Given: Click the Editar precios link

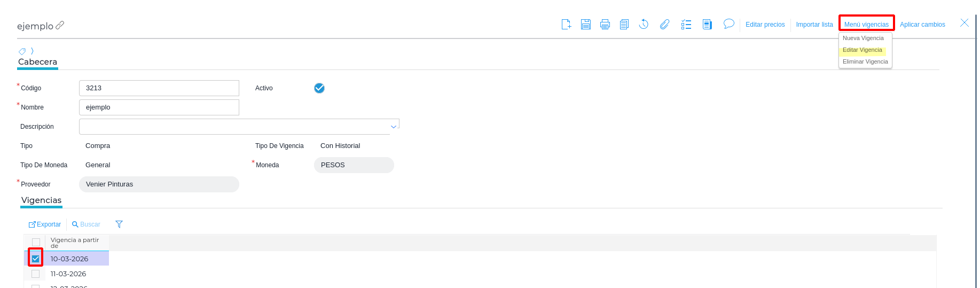Looking at the screenshot, I should coord(765,25).
